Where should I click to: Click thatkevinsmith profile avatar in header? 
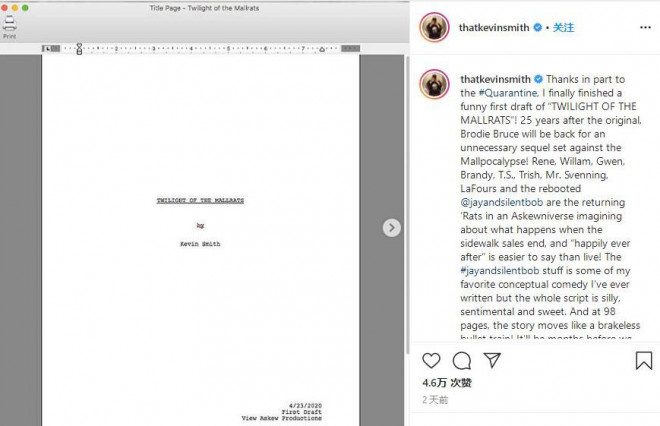tap(434, 27)
